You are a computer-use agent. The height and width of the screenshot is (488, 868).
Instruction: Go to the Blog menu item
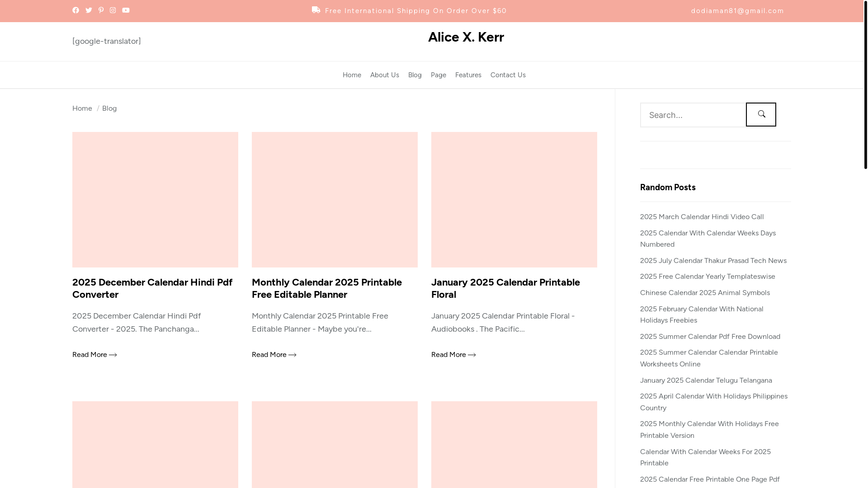tap(415, 75)
